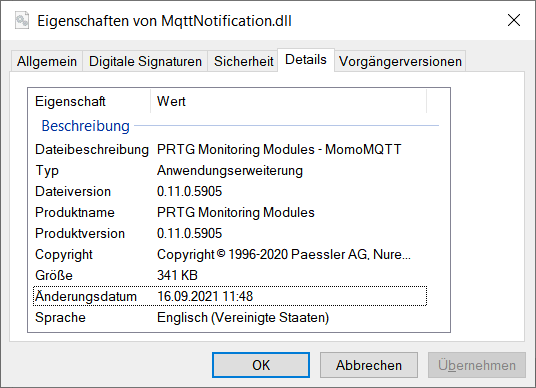
Task: Select the Produktname row
Action: coord(230,213)
